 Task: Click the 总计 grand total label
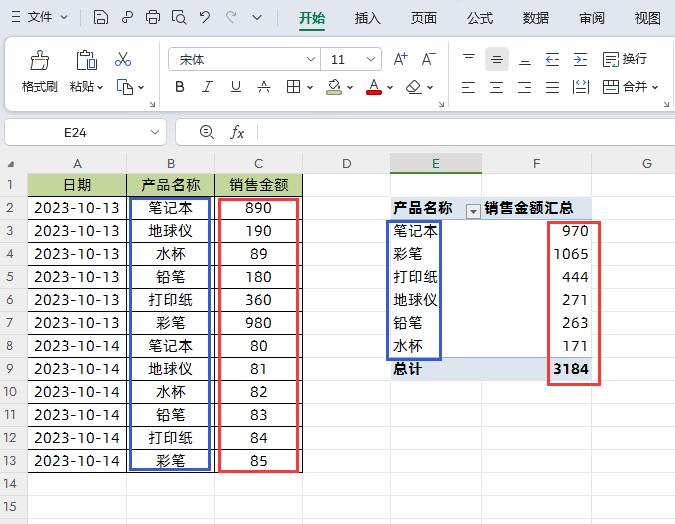click(407, 369)
